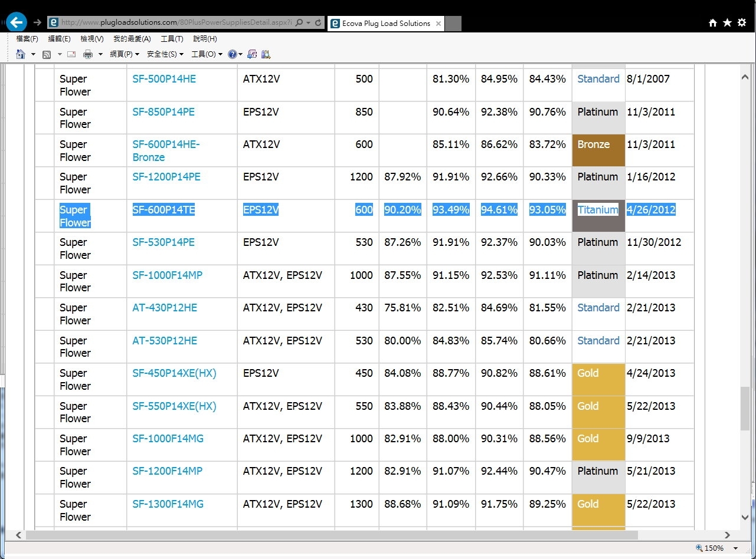Click the horizontal scrollbar left arrow

(18, 535)
